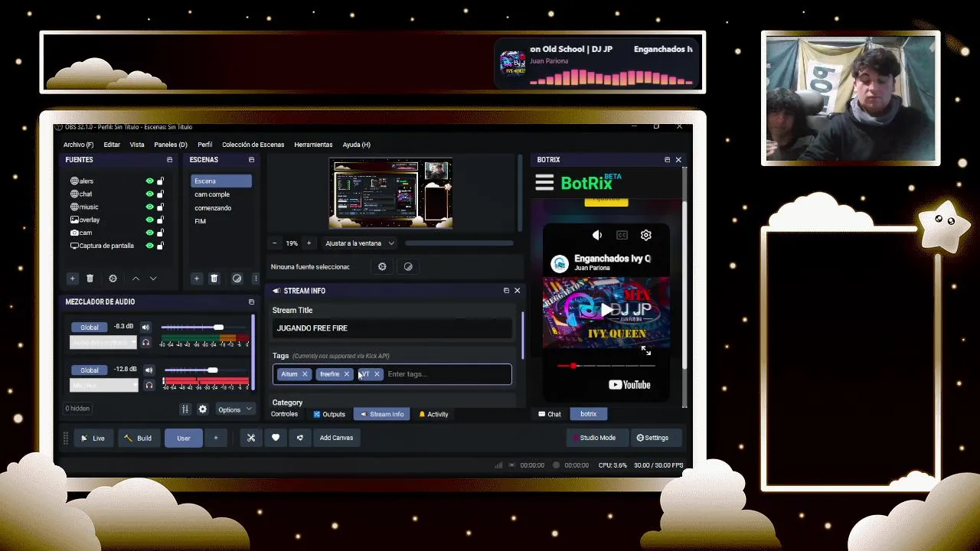Screen dimensions: 980x551
Task: Open second audio channel device dropdown
Action: pyautogui.click(x=103, y=385)
